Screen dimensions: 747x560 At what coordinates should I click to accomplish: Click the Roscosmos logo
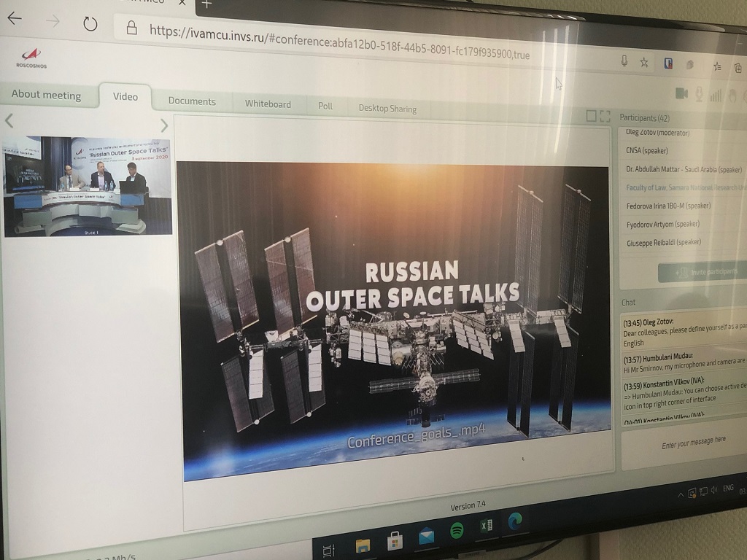coord(31,58)
